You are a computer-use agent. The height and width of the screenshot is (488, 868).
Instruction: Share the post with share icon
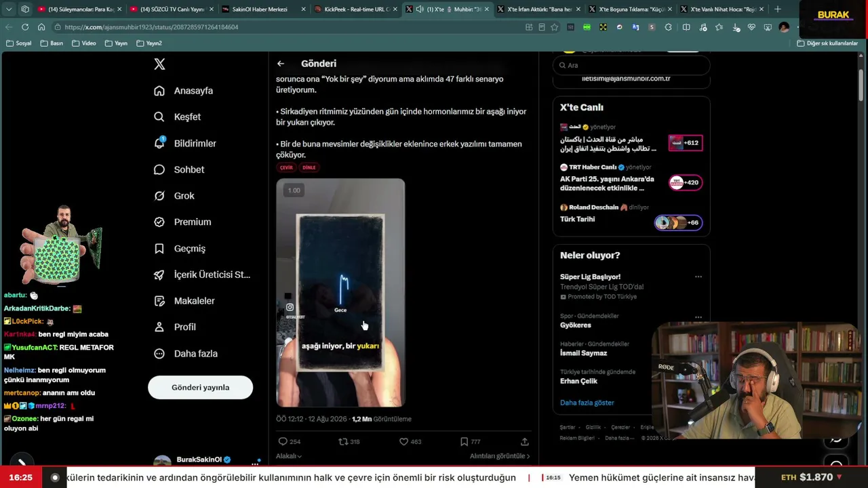click(x=524, y=441)
